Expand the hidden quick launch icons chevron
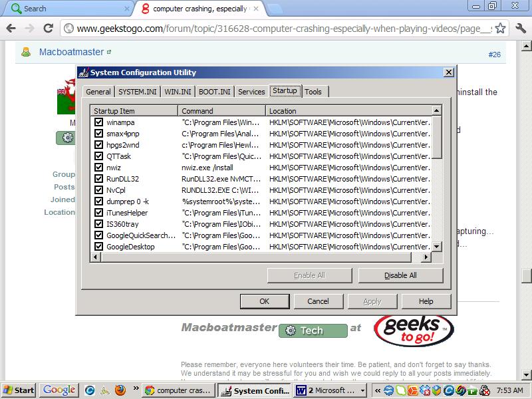532x399 pixels. [136, 388]
